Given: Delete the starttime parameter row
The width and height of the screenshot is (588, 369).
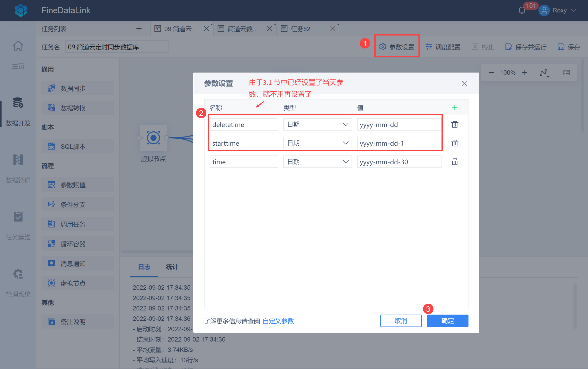Looking at the screenshot, I should (455, 143).
